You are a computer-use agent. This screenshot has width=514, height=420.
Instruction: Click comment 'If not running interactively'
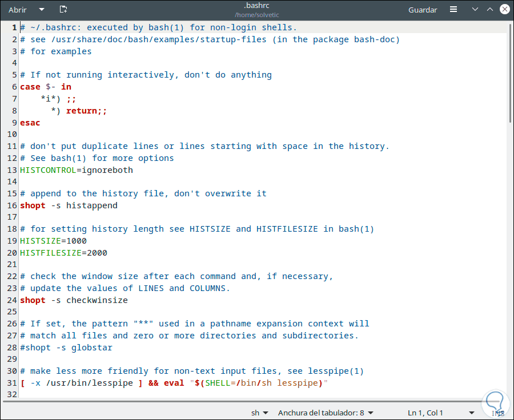[x=146, y=75]
